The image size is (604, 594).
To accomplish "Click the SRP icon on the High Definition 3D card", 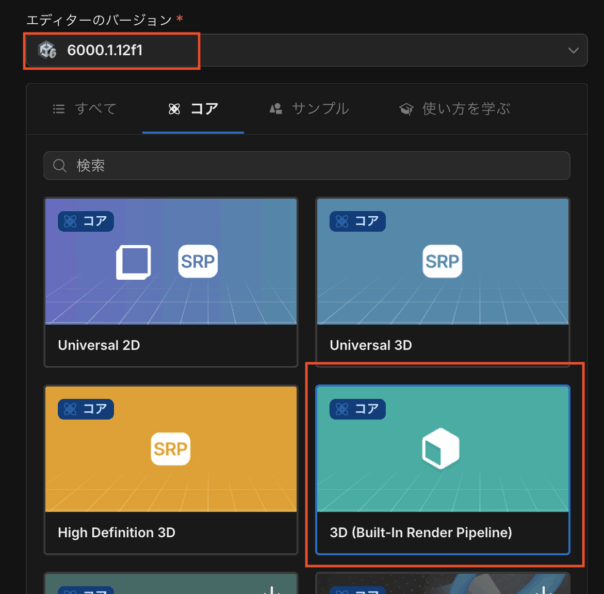I will point(171,449).
